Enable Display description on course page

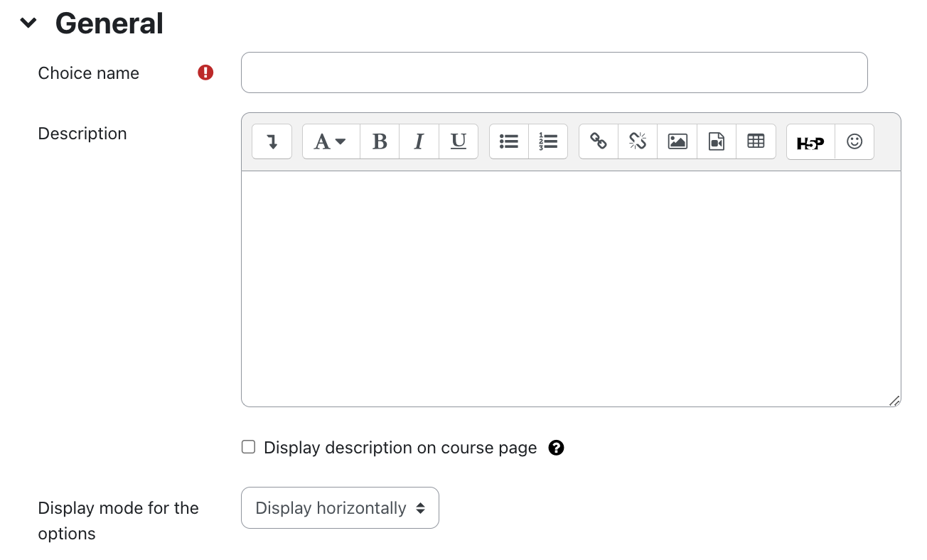247,446
